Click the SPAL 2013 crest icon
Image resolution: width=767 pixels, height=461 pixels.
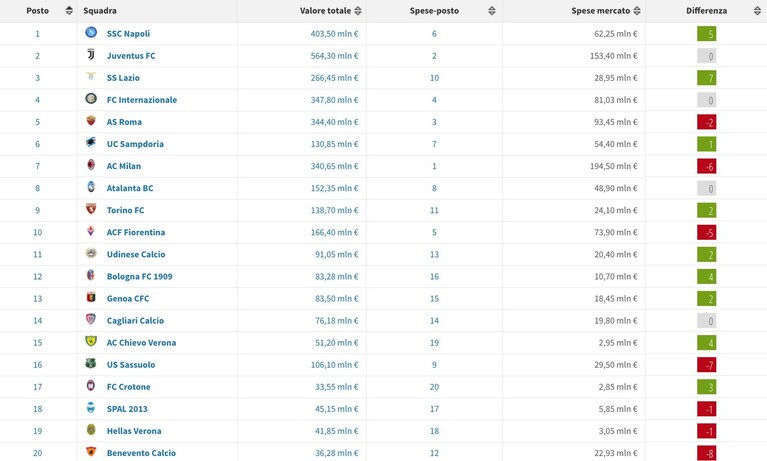pos(91,407)
